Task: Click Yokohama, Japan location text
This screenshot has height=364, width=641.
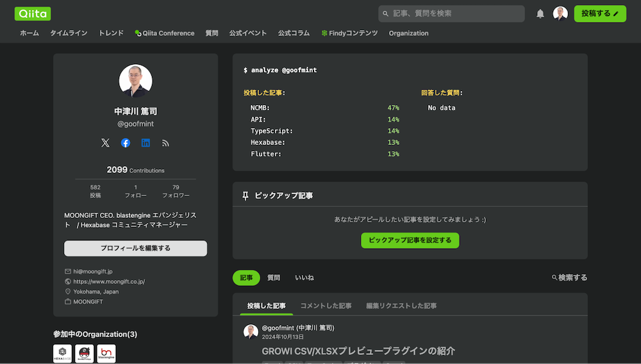Action: 96,292
